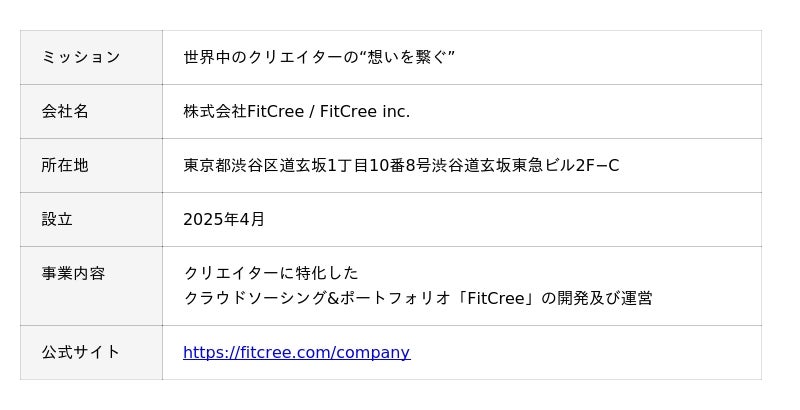Click the text の開発及び運営
This screenshot has height=410, width=800.
coord(597,298)
